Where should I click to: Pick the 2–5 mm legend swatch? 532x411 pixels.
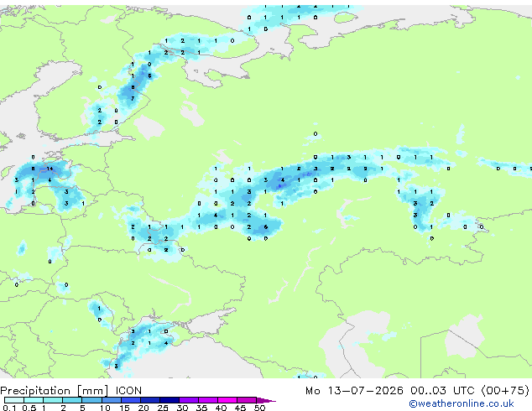click(x=72, y=400)
